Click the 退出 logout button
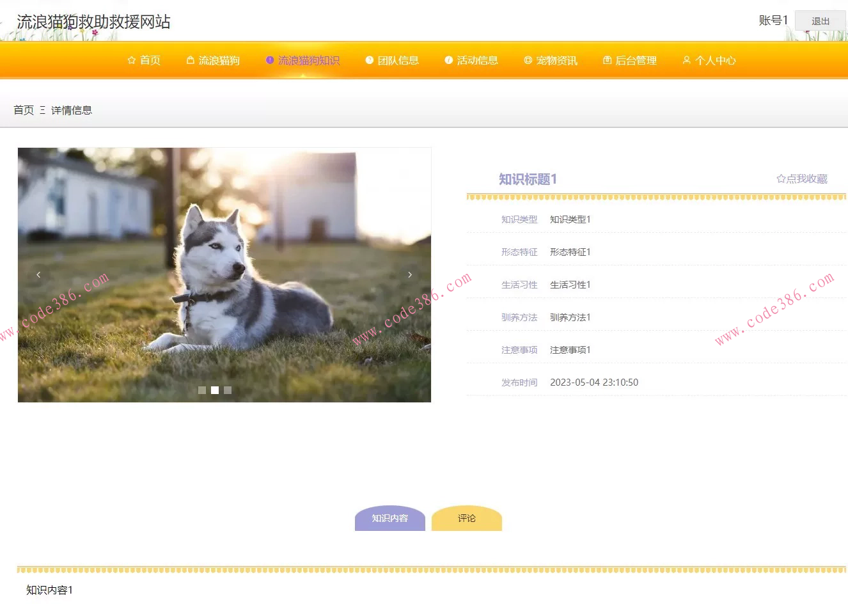The height and width of the screenshot is (616, 848). click(x=821, y=21)
